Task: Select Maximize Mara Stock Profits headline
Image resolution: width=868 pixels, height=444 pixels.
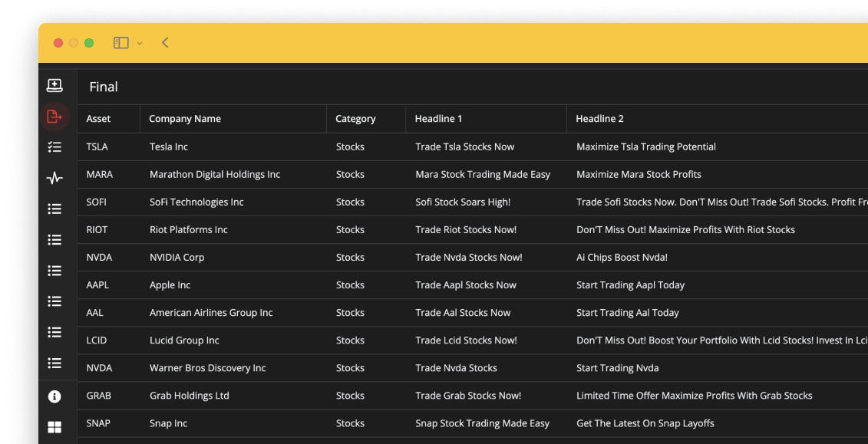Action: pos(639,175)
